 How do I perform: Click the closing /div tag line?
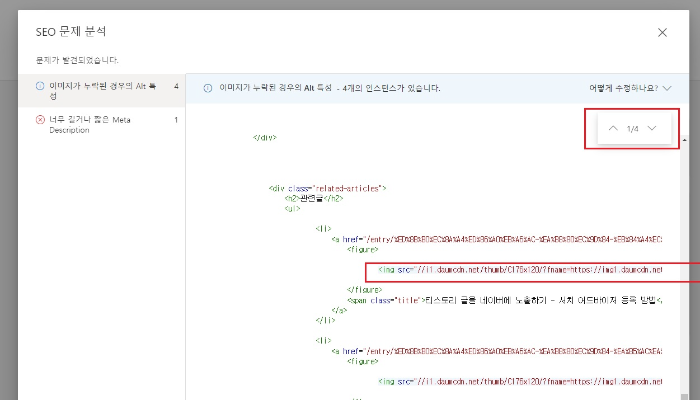[265, 138]
